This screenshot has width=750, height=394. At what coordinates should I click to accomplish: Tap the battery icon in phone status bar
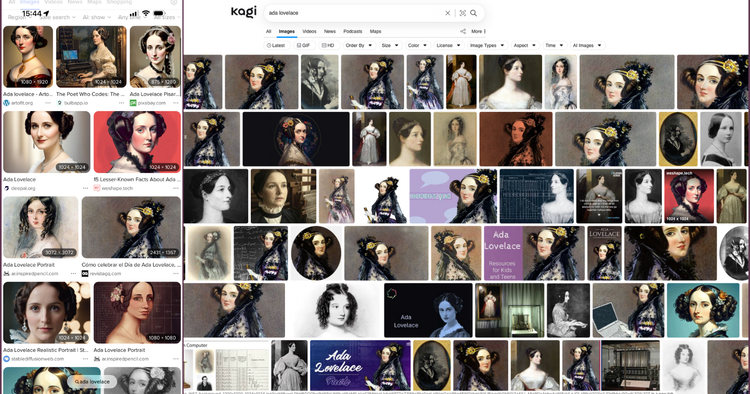(159, 13)
